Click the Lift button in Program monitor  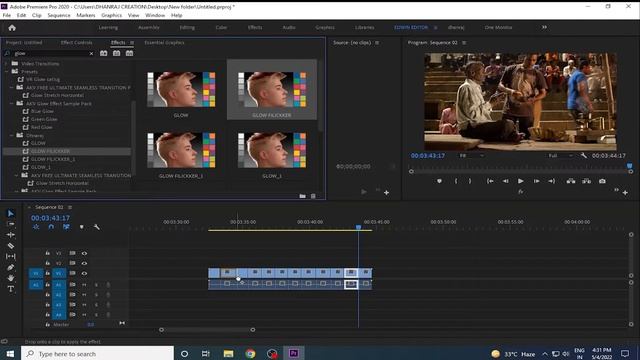click(571, 181)
